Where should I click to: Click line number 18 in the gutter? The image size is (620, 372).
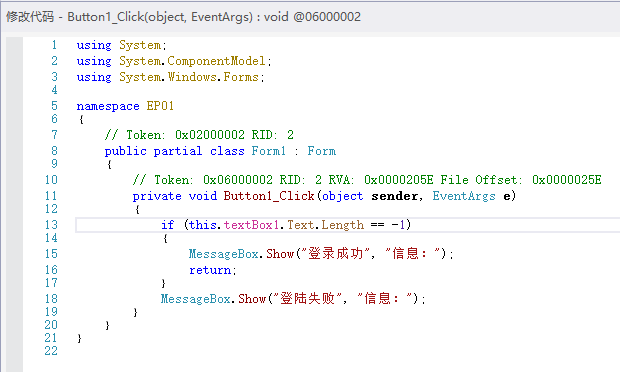[x=51, y=299]
